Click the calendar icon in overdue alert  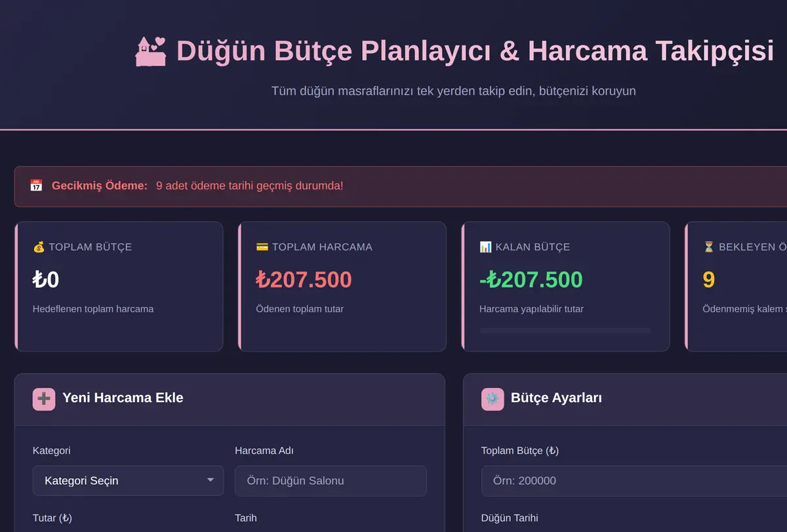coord(36,186)
